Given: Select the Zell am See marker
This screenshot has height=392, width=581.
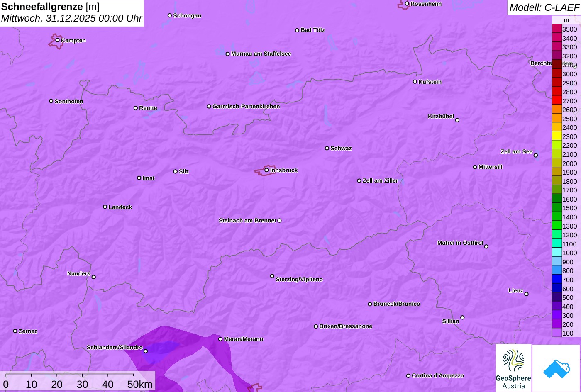Looking at the screenshot, I should point(536,156).
